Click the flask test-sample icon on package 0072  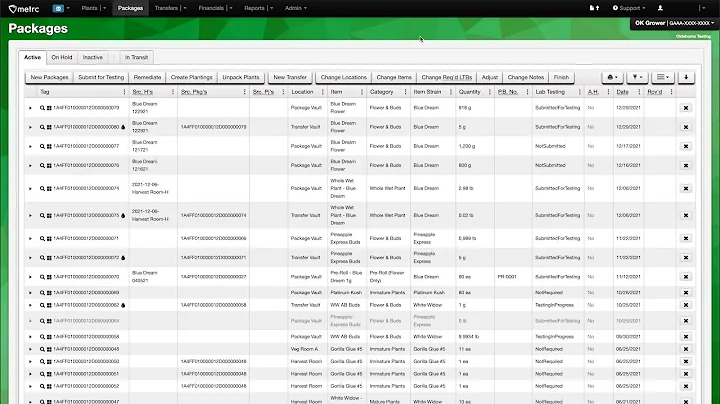[x=123, y=258]
